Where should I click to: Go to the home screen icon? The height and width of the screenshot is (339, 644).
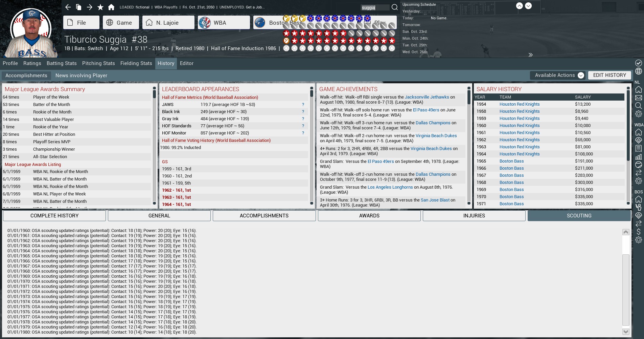[111, 7]
